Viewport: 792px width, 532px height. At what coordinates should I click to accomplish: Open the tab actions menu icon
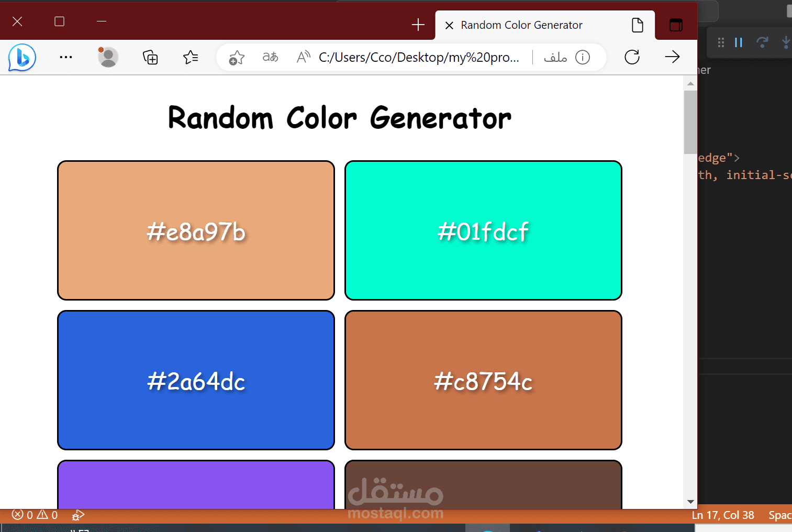point(676,25)
